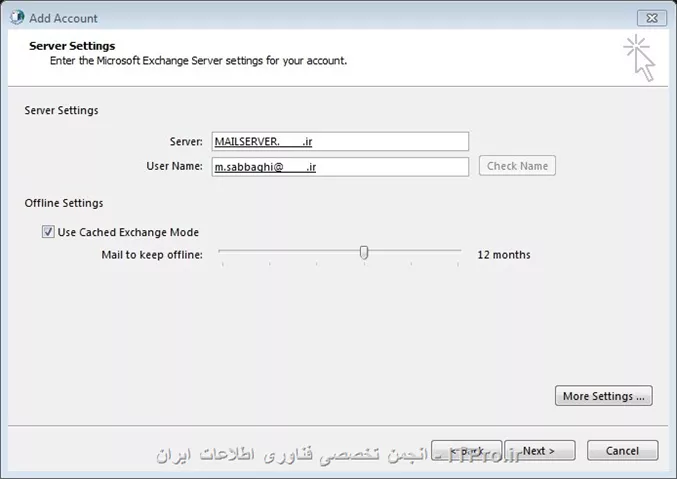Click the Check Name button

pos(517,166)
